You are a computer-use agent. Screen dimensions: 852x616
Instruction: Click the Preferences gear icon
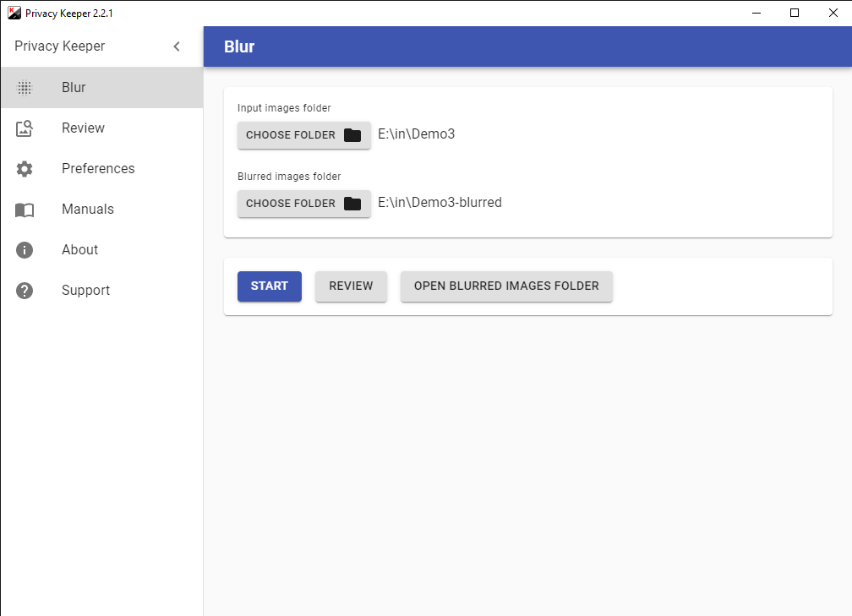coord(25,169)
